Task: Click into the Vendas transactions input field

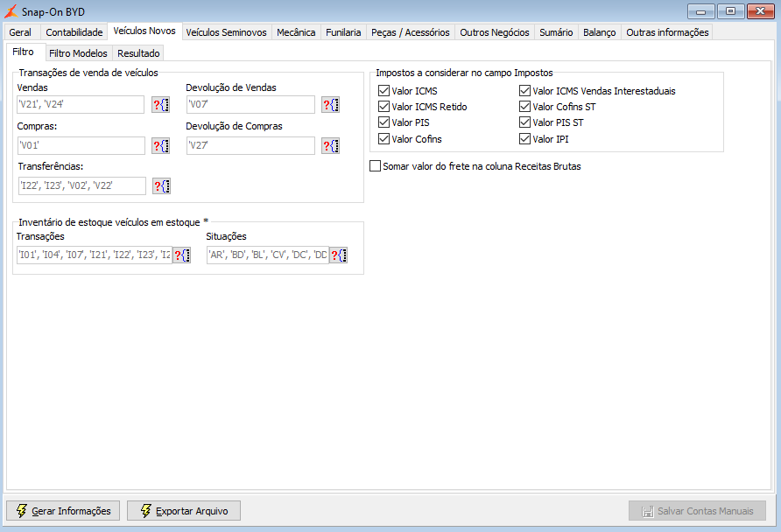Action: coord(81,104)
